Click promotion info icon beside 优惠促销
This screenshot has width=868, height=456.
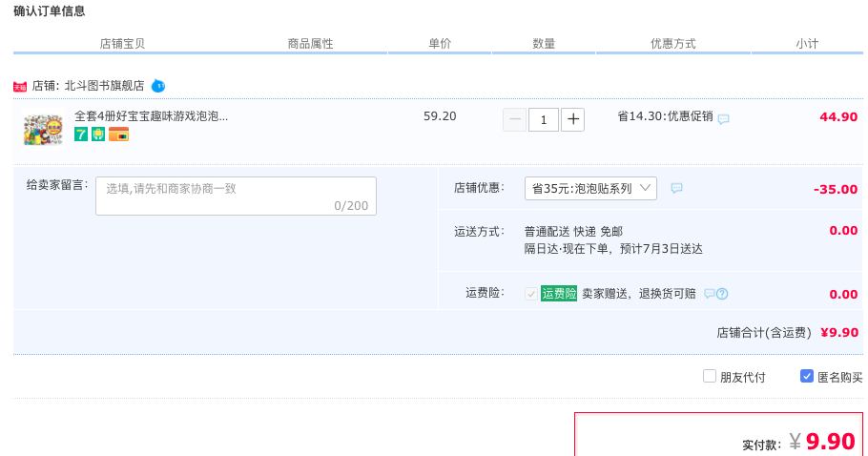click(724, 119)
